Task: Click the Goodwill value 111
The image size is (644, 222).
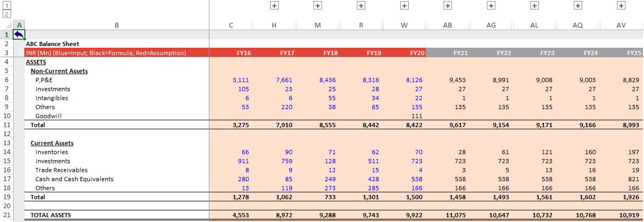Action: point(417,116)
